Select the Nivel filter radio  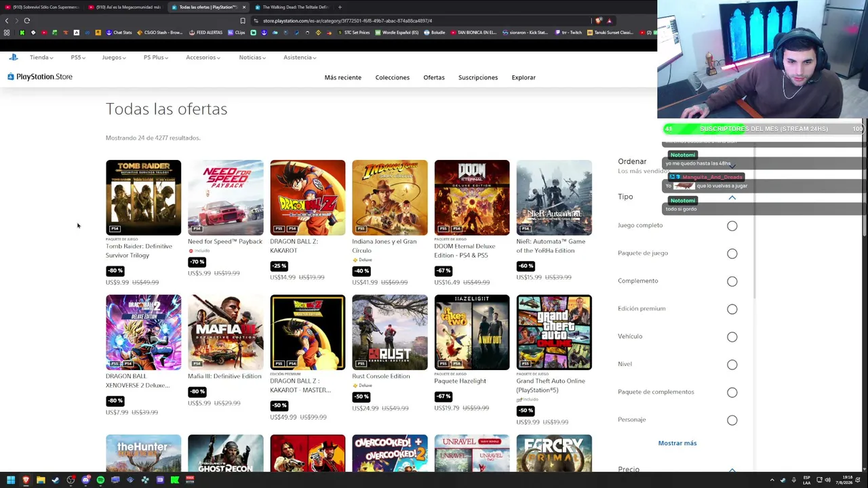pyautogui.click(x=732, y=365)
